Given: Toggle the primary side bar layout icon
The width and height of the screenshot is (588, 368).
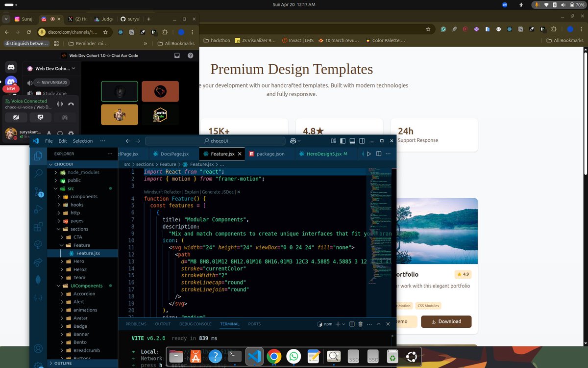Looking at the screenshot, I should [x=343, y=141].
